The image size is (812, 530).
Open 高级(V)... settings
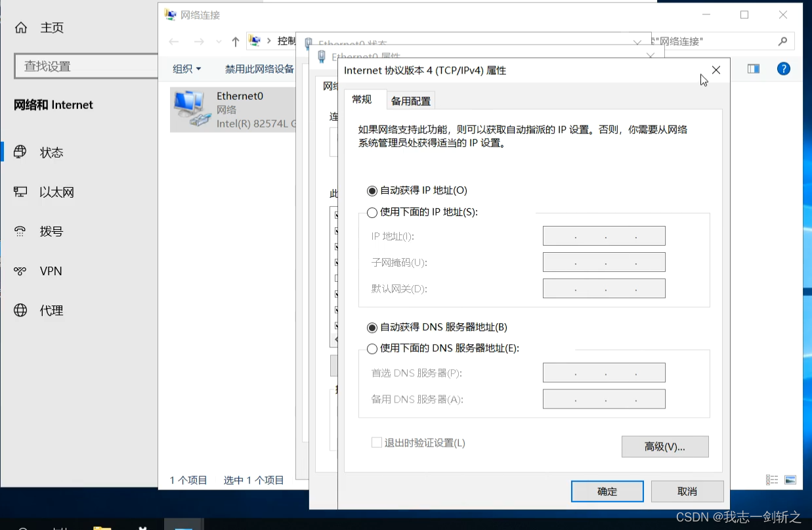click(665, 447)
